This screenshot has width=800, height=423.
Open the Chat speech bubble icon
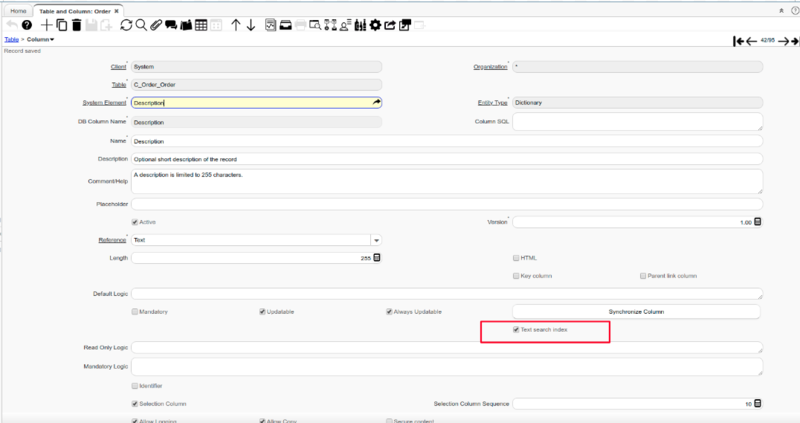[x=170, y=24]
